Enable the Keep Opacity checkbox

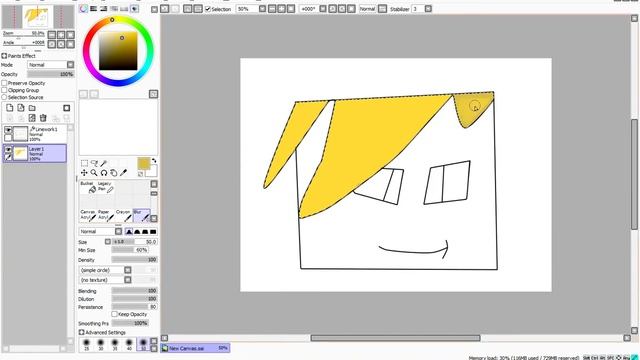[x=114, y=314]
